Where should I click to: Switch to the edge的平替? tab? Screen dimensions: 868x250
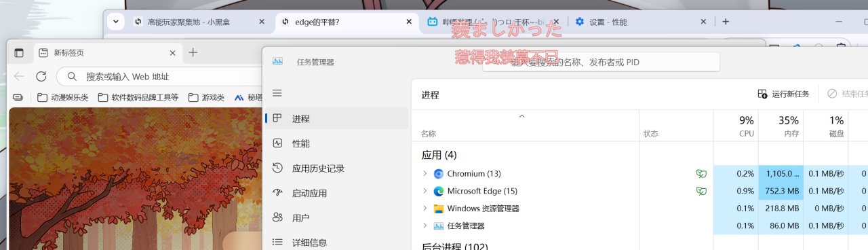point(347,22)
